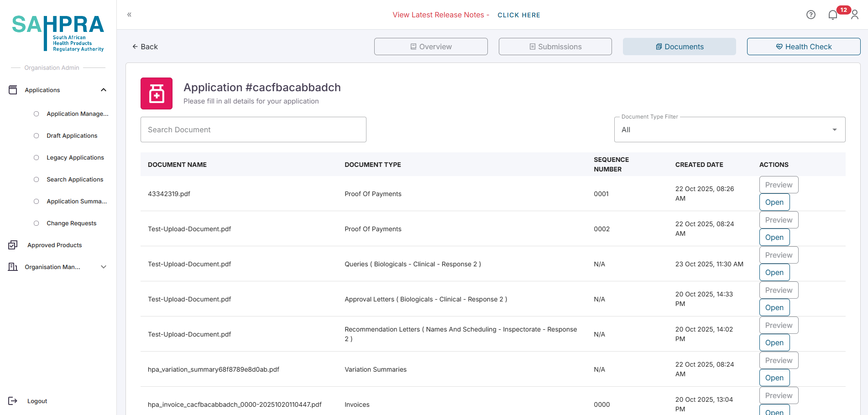Select the Change Requests radio item

pyautogui.click(x=37, y=223)
